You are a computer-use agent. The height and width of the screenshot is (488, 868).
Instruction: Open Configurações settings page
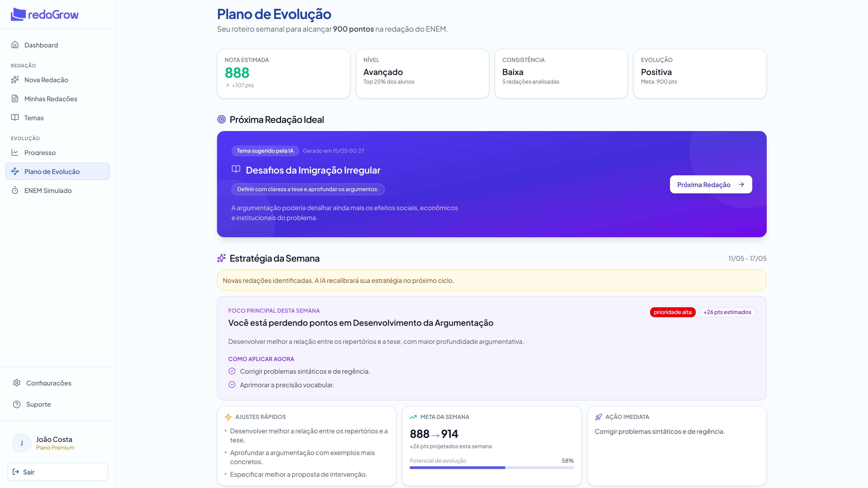tap(58, 383)
